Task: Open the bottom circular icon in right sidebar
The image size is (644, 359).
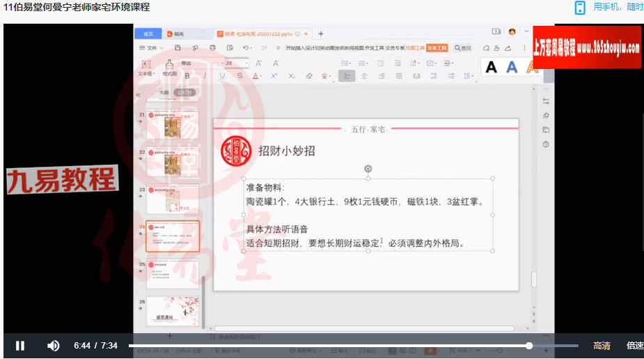Action: [x=545, y=144]
